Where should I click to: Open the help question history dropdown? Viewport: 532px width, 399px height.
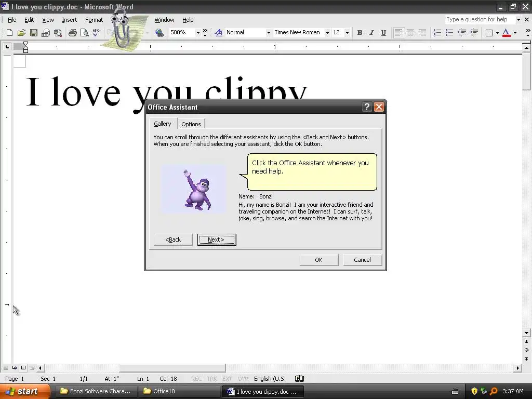(518, 20)
